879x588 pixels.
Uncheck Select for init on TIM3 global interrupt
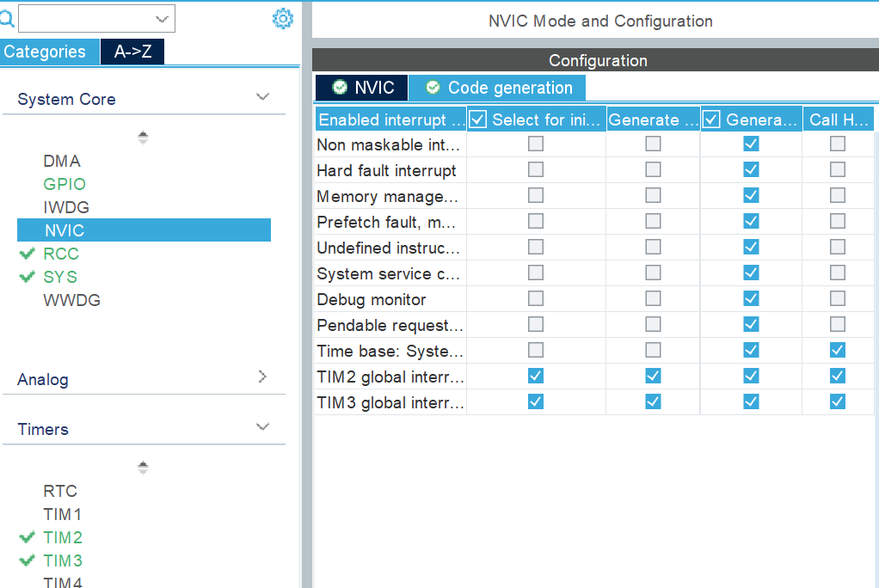pos(535,402)
